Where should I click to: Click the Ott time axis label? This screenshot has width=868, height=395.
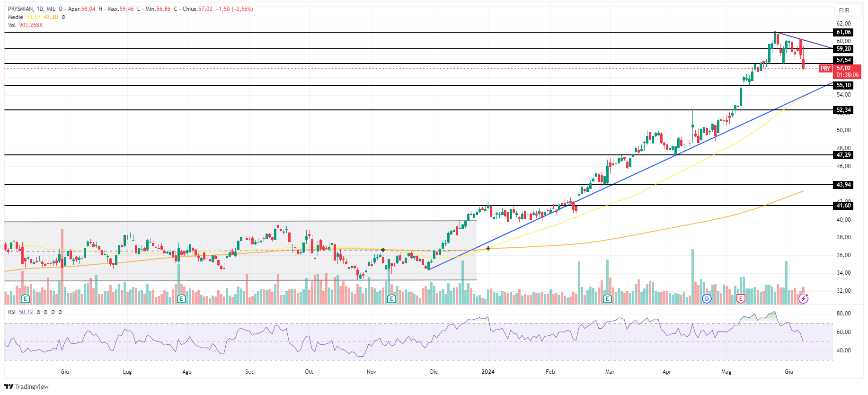(x=309, y=372)
